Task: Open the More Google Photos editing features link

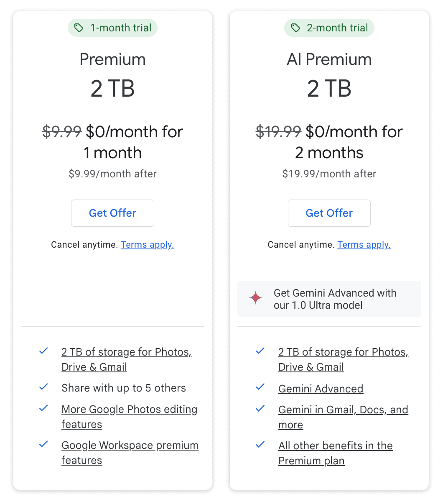Action: 129,410
